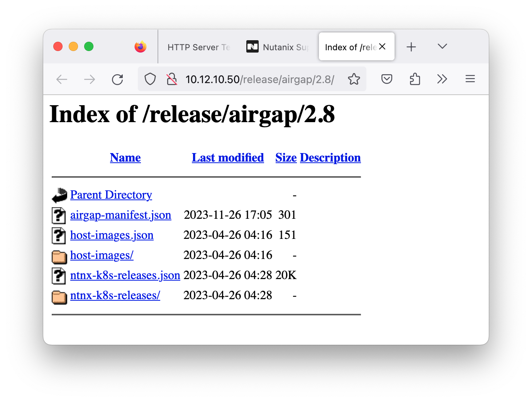Click the size value 151
The height and width of the screenshot is (402, 532).
pyautogui.click(x=287, y=235)
